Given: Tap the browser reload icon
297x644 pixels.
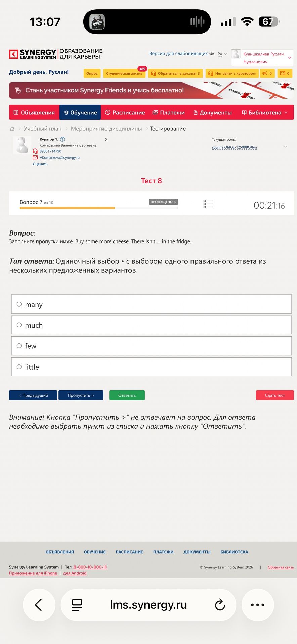Looking at the screenshot, I should point(220,605).
